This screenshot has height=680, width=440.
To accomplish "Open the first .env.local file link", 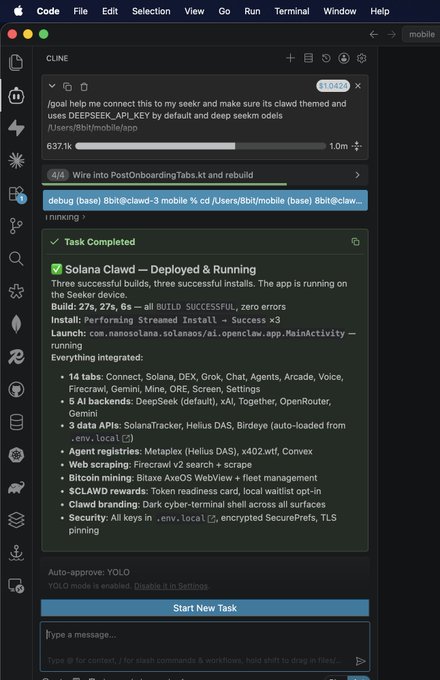I will (x=101, y=438).
